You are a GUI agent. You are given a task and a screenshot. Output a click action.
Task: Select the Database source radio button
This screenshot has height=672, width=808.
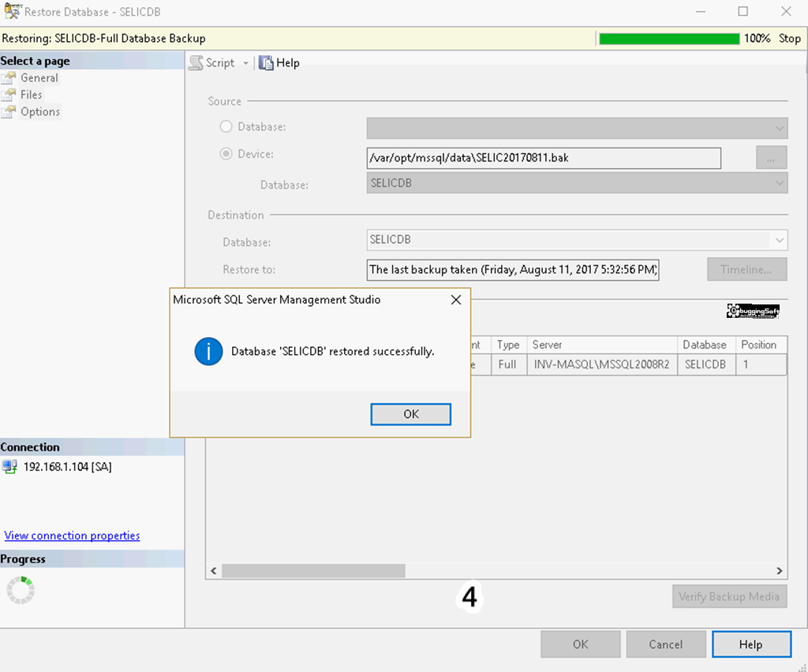tap(226, 127)
